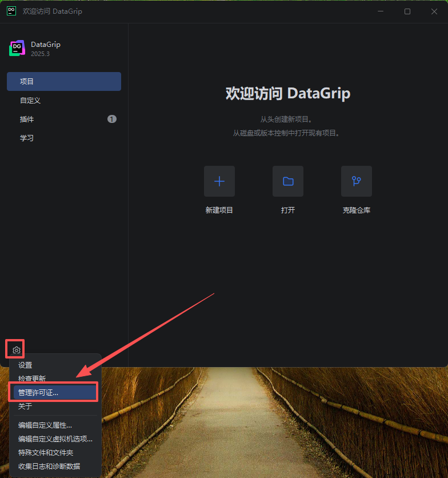
Task: Open the 插件 tab
Action: coord(64,119)
